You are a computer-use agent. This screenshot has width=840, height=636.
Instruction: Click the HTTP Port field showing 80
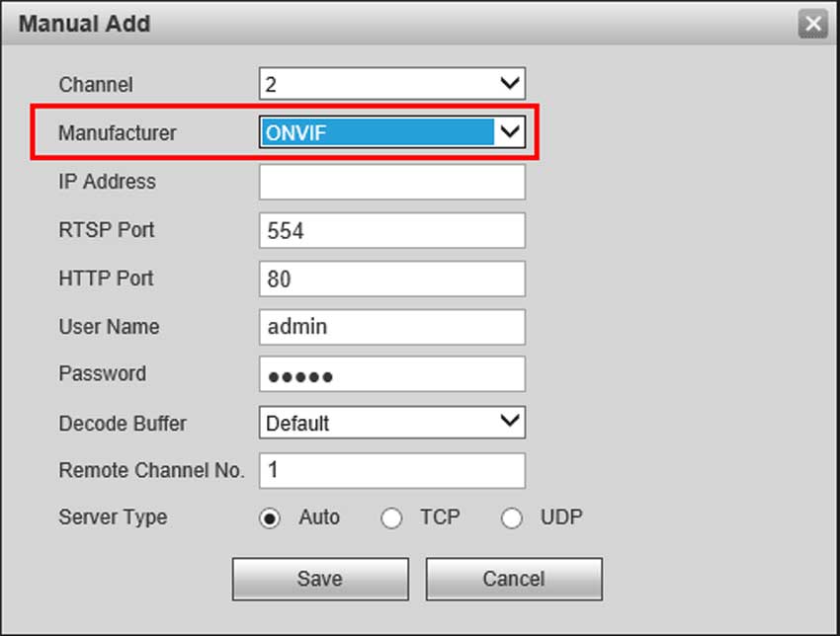(x=391, y=278)
